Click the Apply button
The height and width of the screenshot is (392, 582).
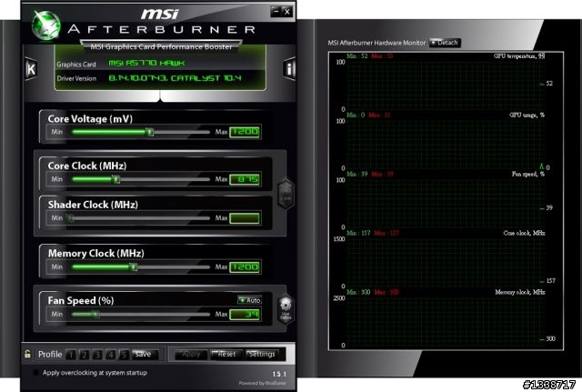click(x=191, y=355)
